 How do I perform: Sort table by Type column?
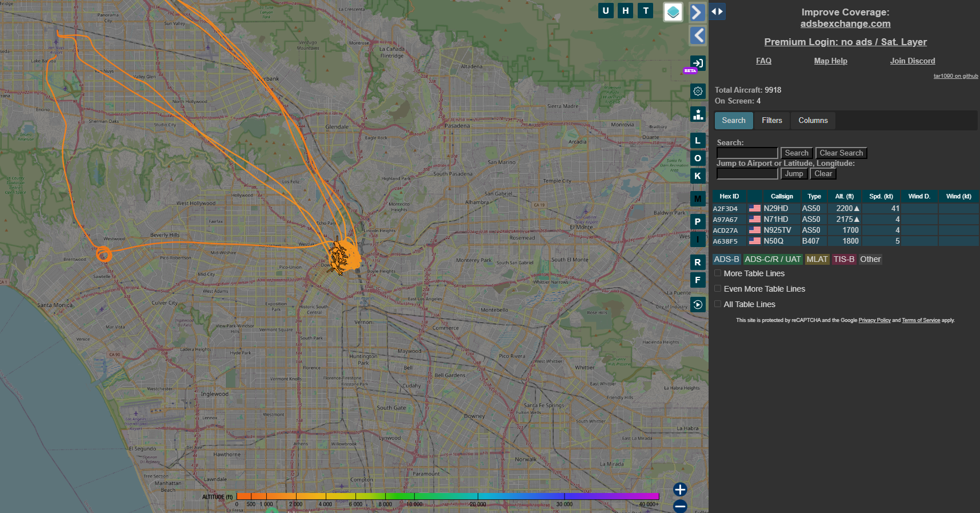coord(814,196)
